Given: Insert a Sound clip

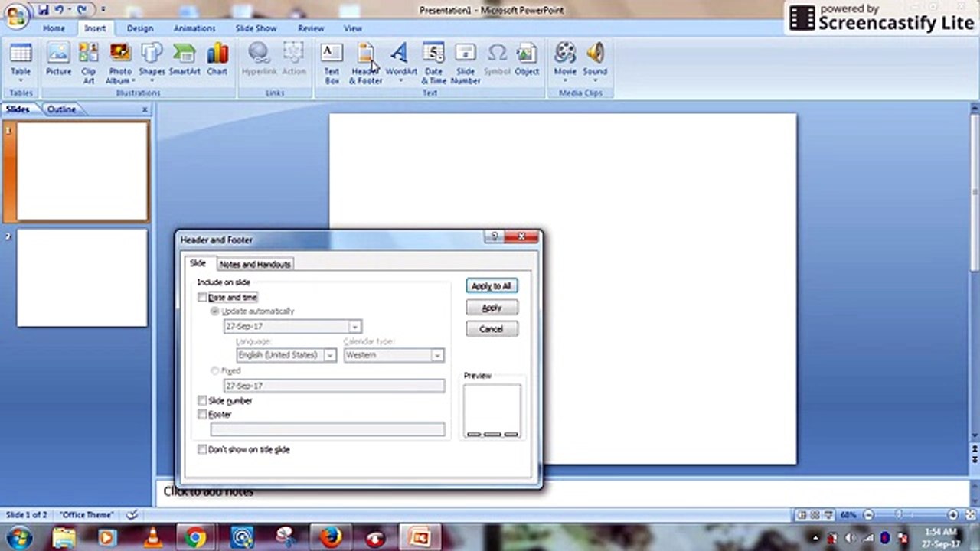Looking at the screenshot, I should (x=595, y=64).
